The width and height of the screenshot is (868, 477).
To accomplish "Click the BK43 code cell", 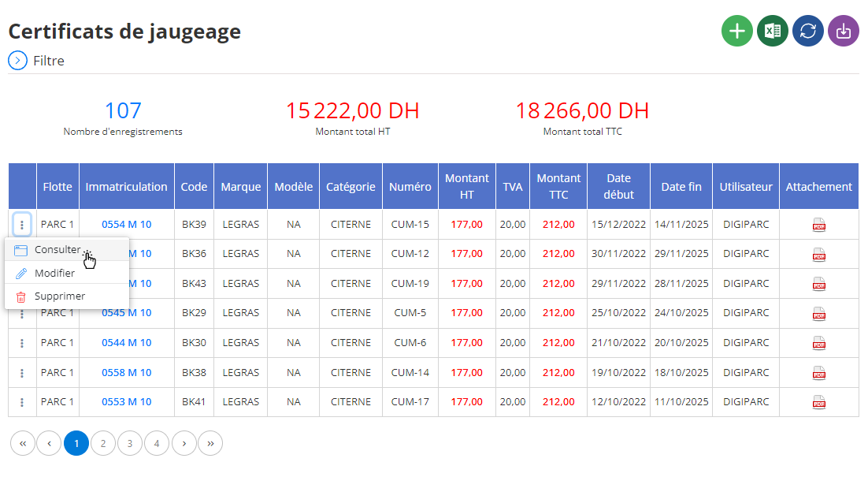I will click(194, 284).
